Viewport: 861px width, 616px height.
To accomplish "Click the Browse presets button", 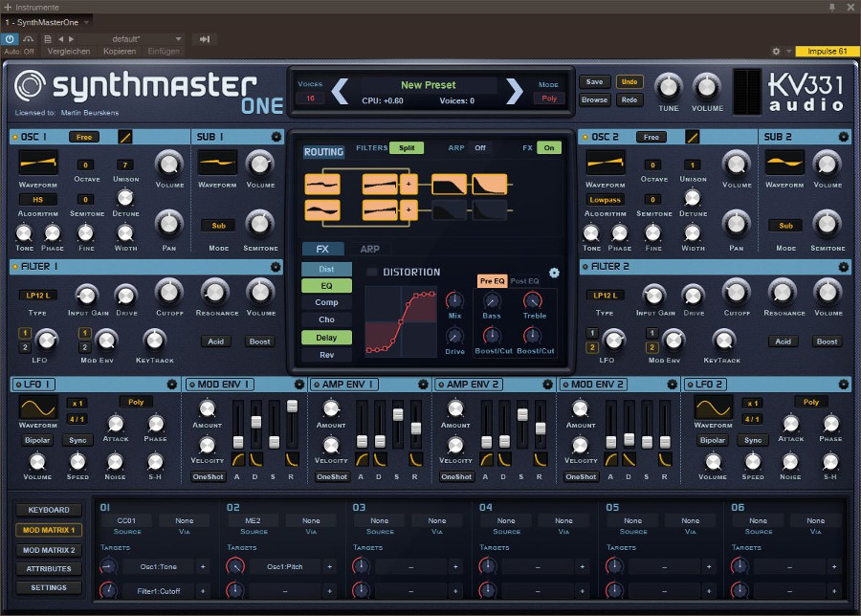I will click(595, 99).
